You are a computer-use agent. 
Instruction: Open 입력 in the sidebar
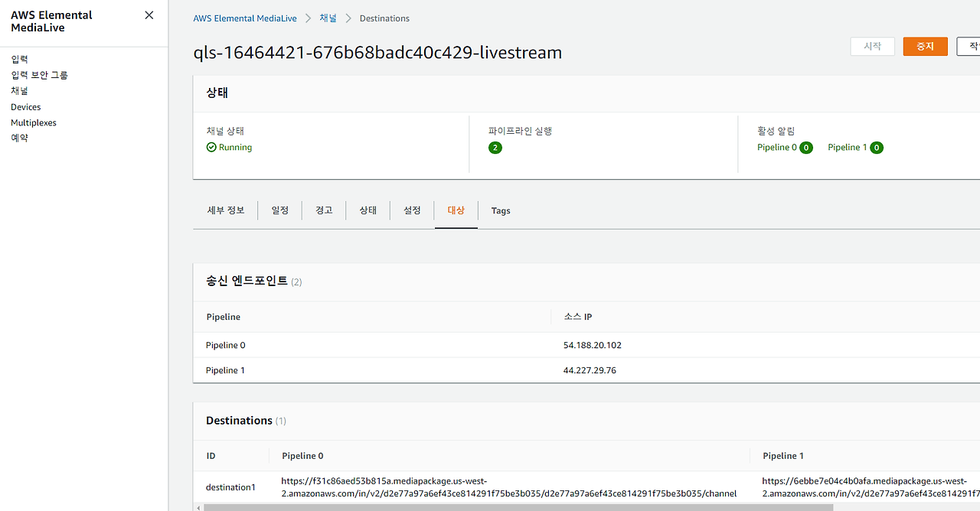click(19, 59)
